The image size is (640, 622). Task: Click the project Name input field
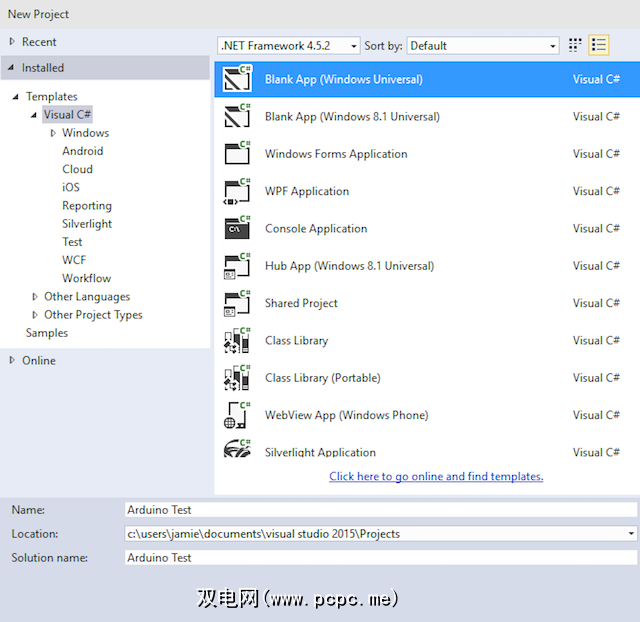380,510
